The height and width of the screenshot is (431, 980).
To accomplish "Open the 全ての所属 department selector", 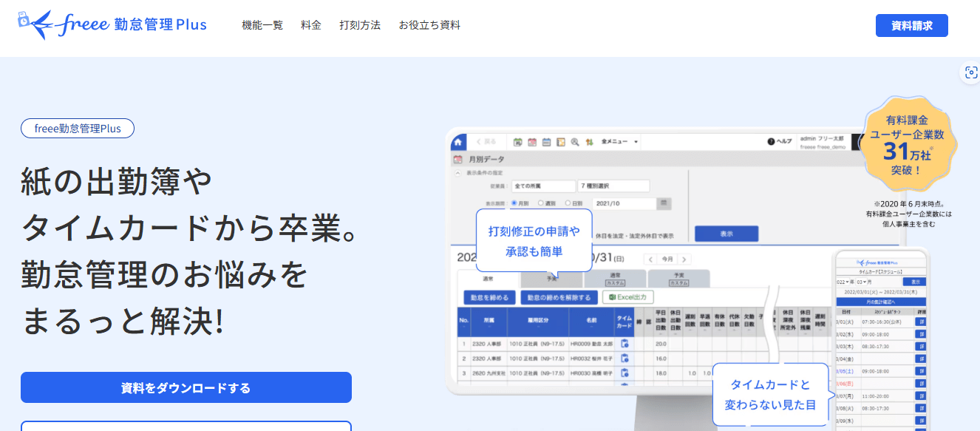I will pos(543,186).
